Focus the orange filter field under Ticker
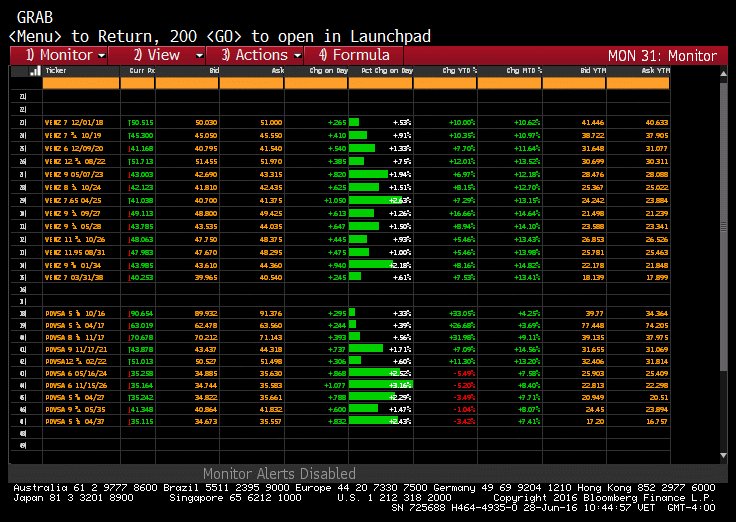This screenshot has width=736, height=522. pos(81,83)
